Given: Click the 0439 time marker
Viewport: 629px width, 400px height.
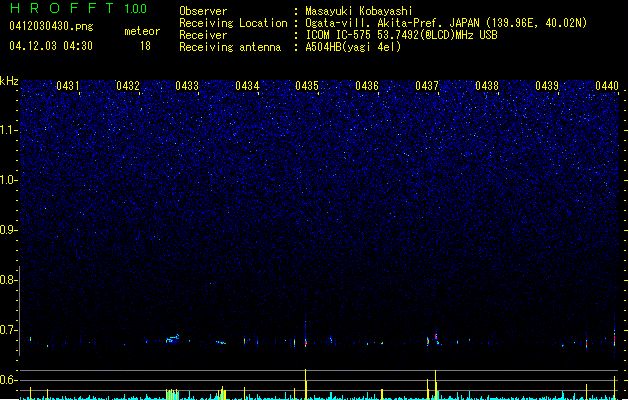Looking at the screenshot, I should [547, 86].
